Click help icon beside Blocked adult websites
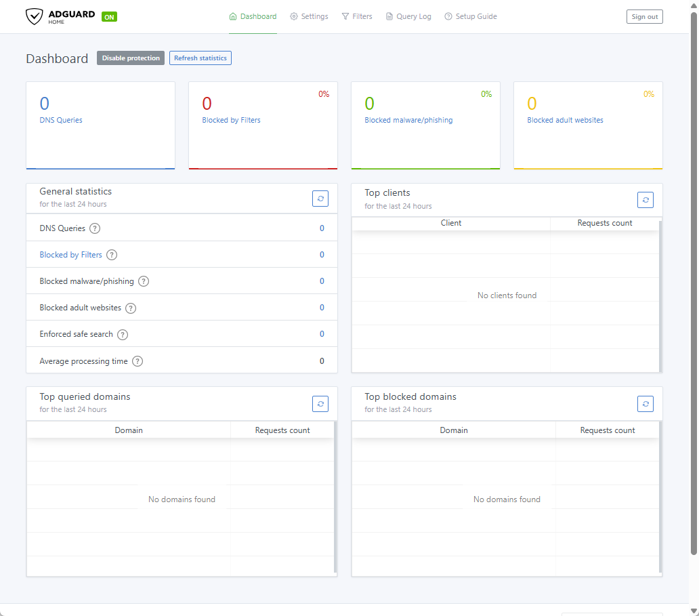The height and width of the screenshot is (616, 699). coord(131,308)
